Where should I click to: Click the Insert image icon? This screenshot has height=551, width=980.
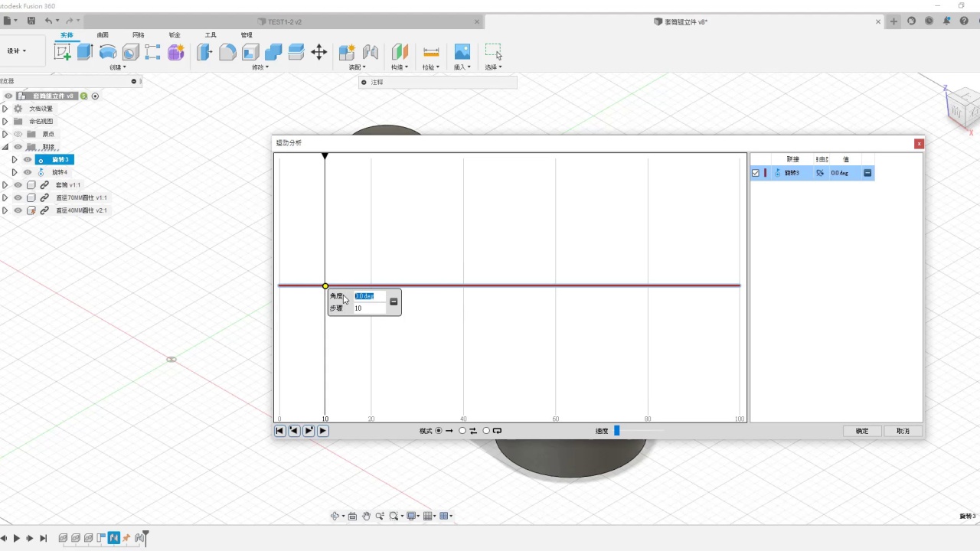tap(462, 52)
